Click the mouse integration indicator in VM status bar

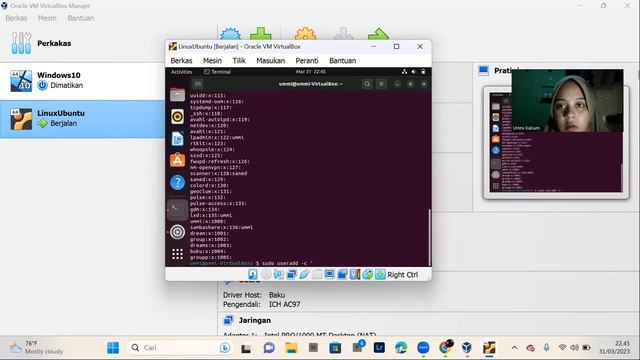(367, 275)
